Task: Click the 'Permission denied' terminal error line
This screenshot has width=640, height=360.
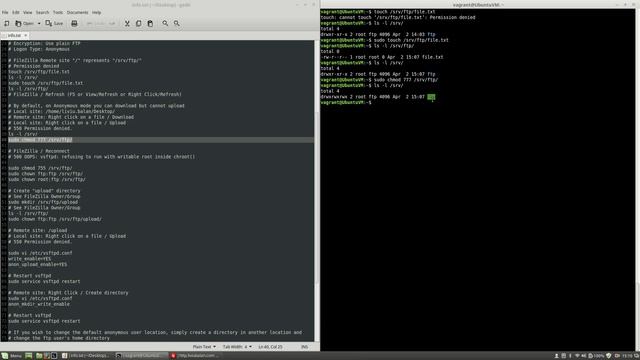Action: [398, 18]
